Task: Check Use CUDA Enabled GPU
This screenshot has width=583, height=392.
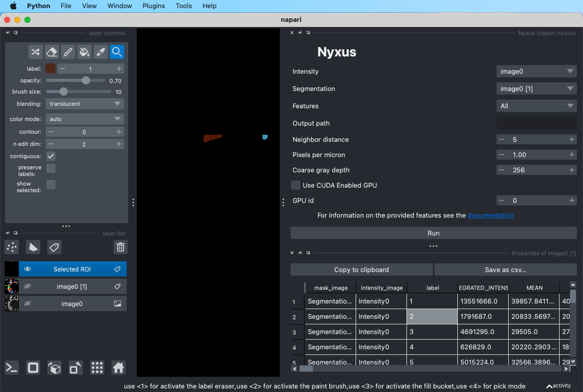Action: (296, 185)
